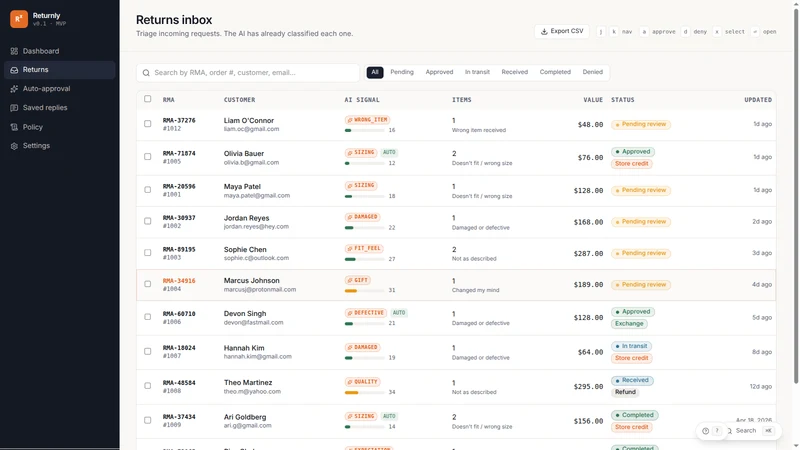This screenshot has width=800, height=450.
Task: Toggle the select-all checkbox in header
Action: 147,99
